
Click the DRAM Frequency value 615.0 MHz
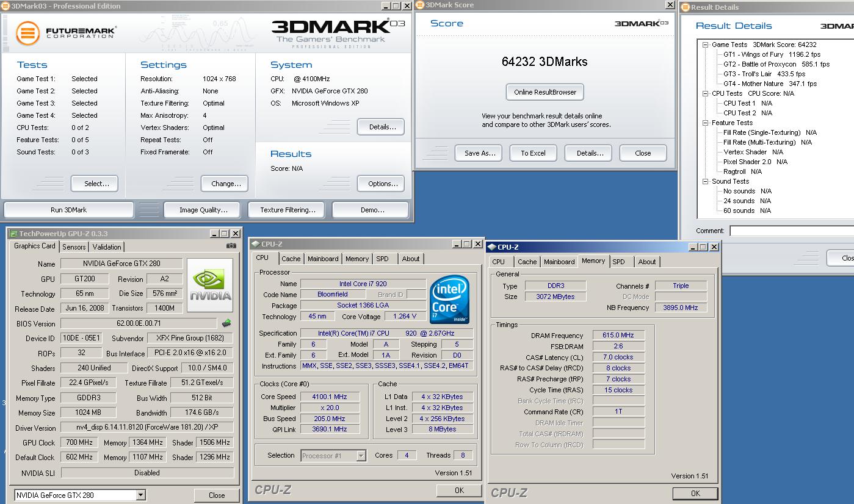click(x=618, y=335)
